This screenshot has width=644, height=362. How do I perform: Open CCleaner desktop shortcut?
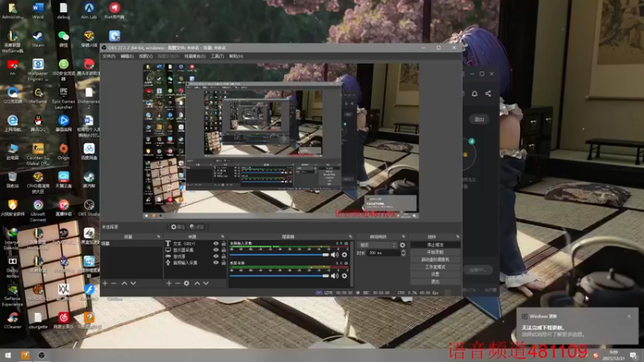(x=12, y=320)
